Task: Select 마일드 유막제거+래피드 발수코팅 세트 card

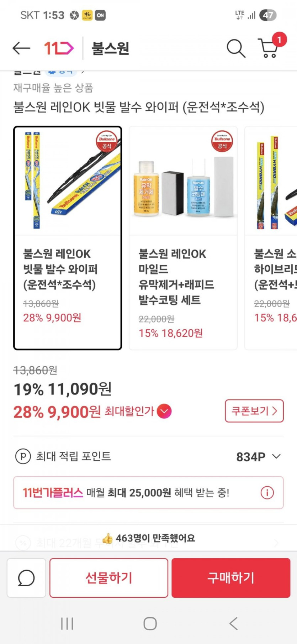Action: coord(183,238)
